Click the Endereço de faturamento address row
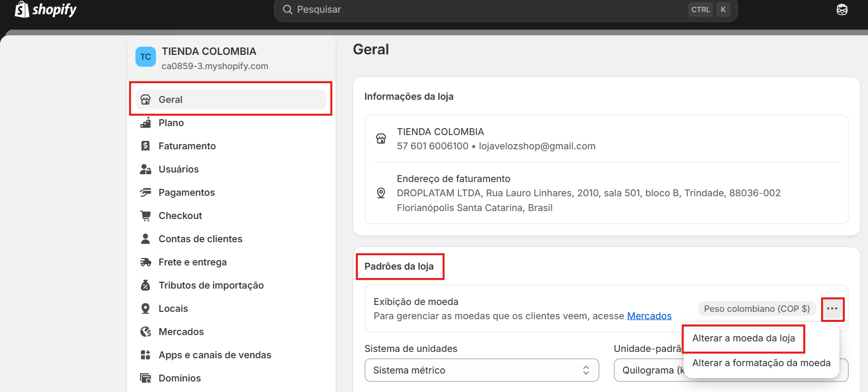868x392 pixels. [x=606, y=193]
